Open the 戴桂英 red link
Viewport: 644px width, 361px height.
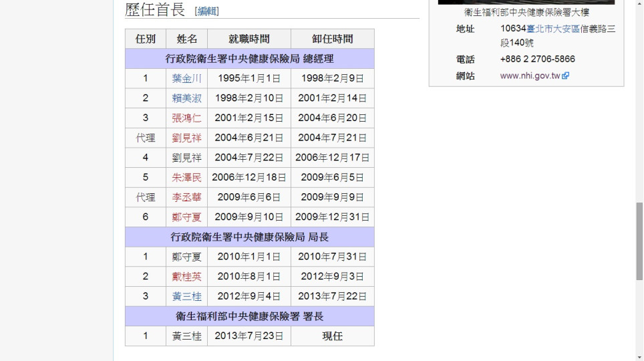(186, 277)
